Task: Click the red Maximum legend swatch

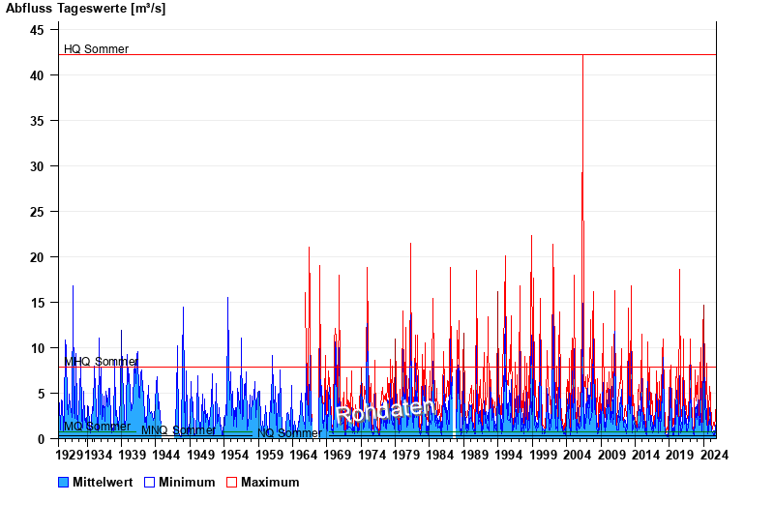Action: tap(232, 482)
